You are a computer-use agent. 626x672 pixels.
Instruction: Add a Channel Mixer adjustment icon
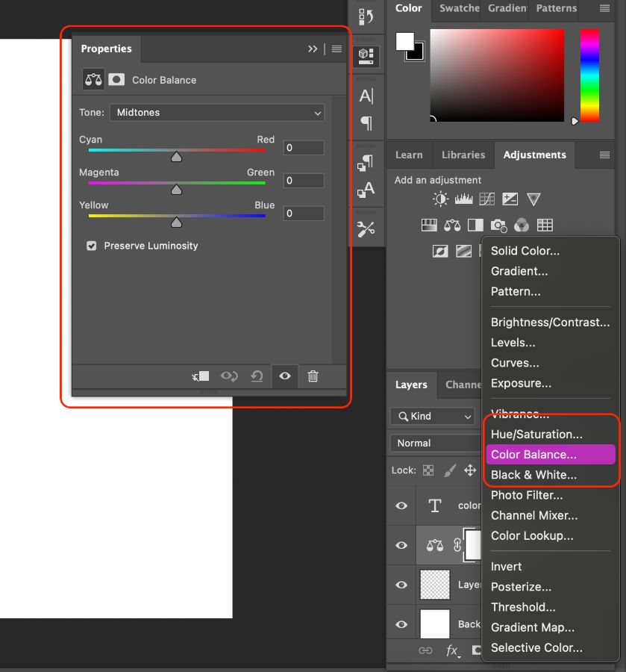(522, 225)
